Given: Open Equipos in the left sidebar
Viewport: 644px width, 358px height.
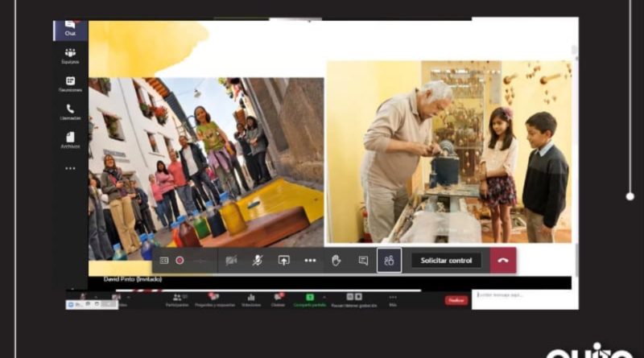Looking at the screenshot, I should pos(70,56).
